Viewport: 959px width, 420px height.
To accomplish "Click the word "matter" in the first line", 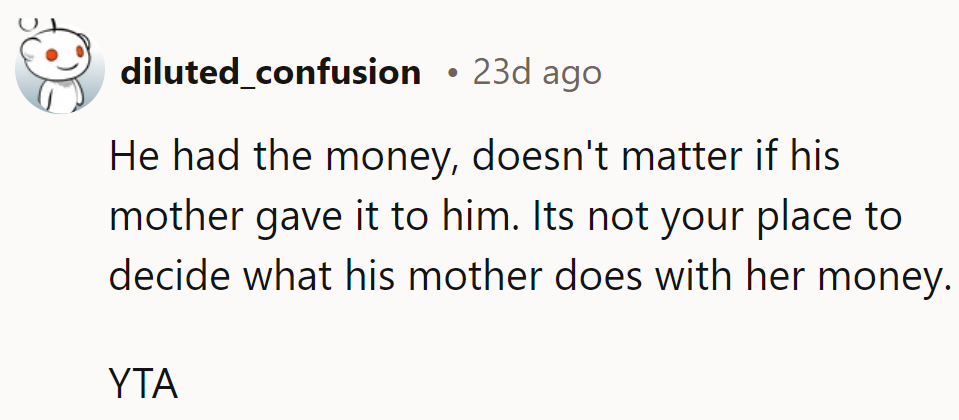I will pyautogui.click(x=650, y=158).
